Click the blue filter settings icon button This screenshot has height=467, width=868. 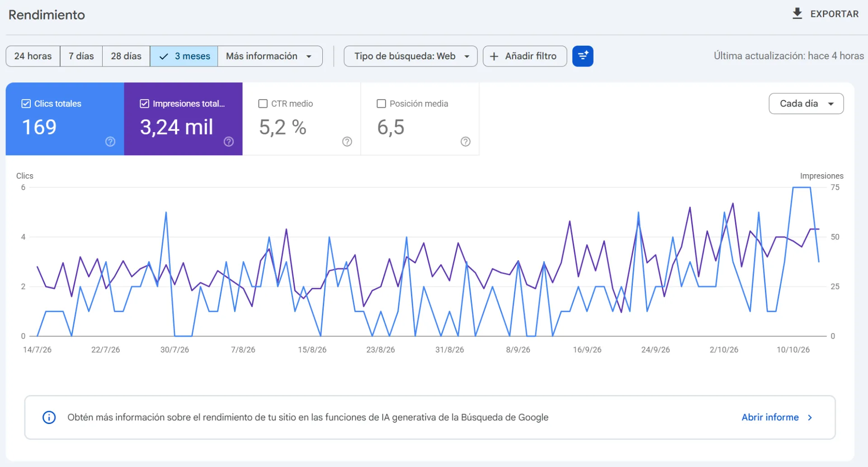(583, 56)
